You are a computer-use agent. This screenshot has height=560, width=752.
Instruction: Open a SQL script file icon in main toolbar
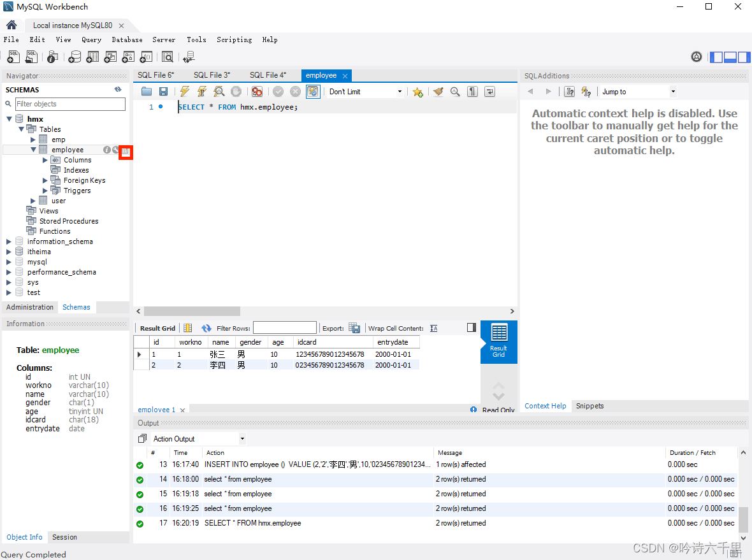click(31, 57)
